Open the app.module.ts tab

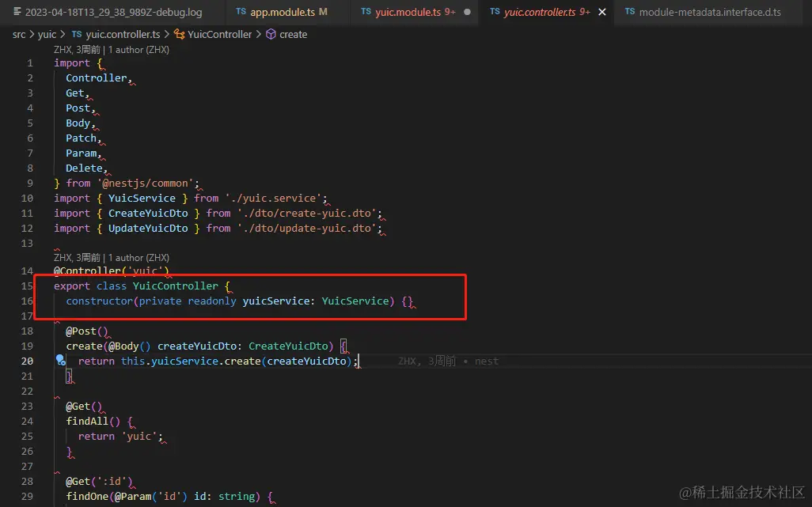click(283, 12)
